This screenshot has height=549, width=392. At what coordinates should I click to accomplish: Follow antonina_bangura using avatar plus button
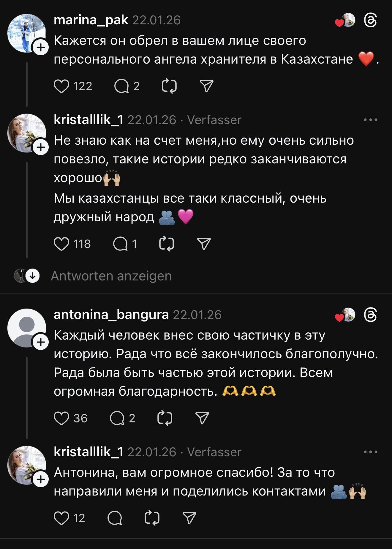(41, 342)
